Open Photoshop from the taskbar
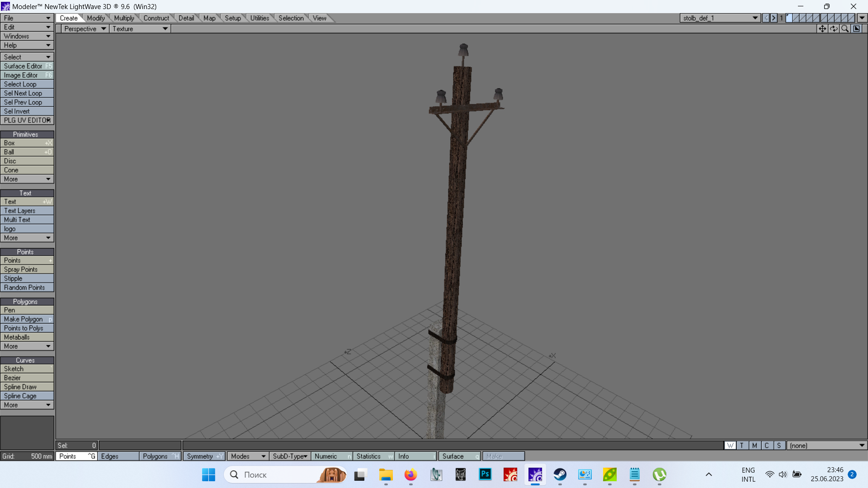This screenshot has width=868, height=488. click(485, 474)
